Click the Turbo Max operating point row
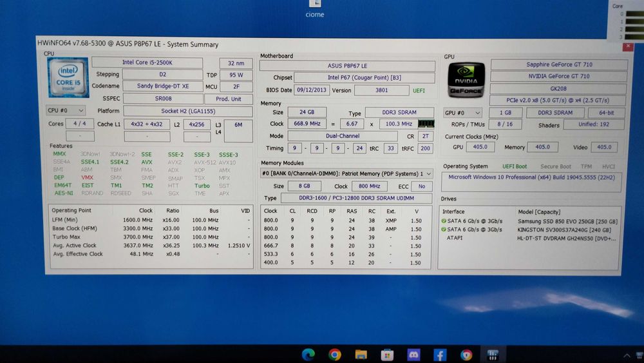The image size is (644, 363). pyautogui.click(x=151, y=237)
